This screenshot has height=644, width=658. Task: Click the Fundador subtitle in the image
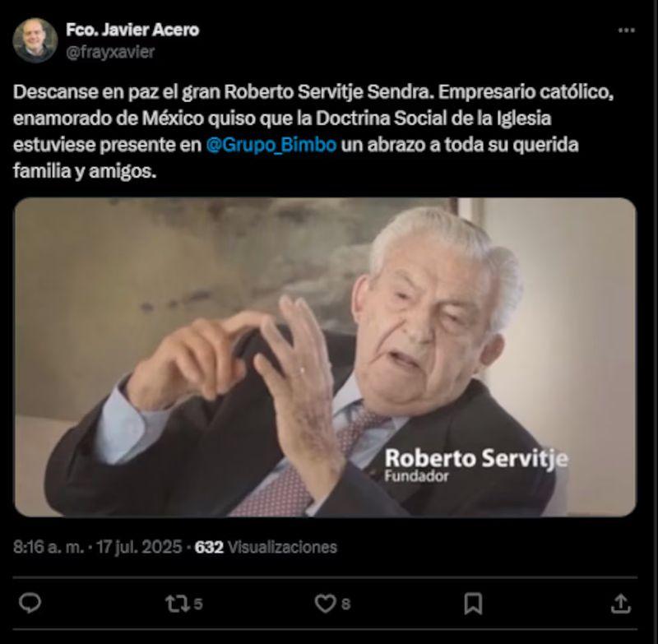click(x=416, y=476)
